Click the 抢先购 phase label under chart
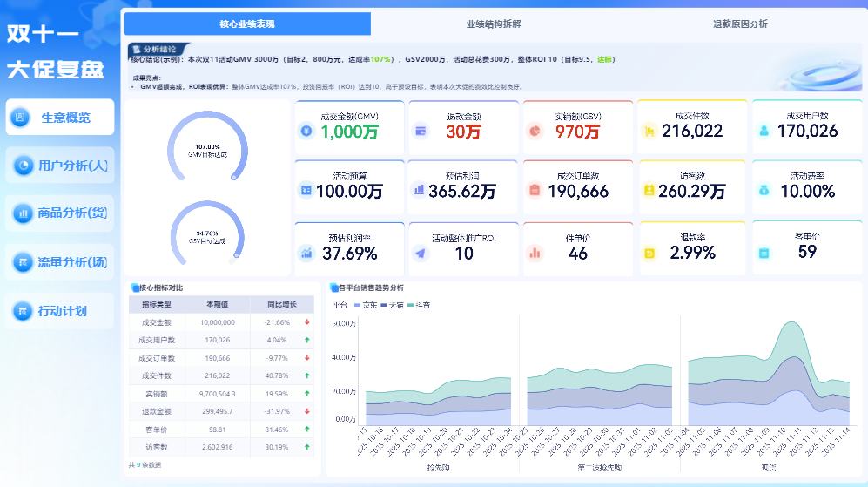The height and width of the screenshot is (487, 868). click(x=439, y=468)
